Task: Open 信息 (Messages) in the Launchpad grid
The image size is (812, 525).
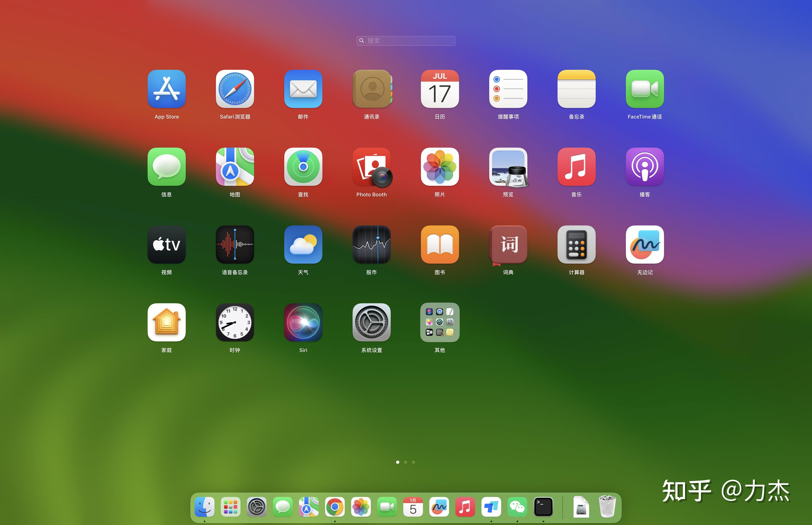Action: click(x=167, y=167)
